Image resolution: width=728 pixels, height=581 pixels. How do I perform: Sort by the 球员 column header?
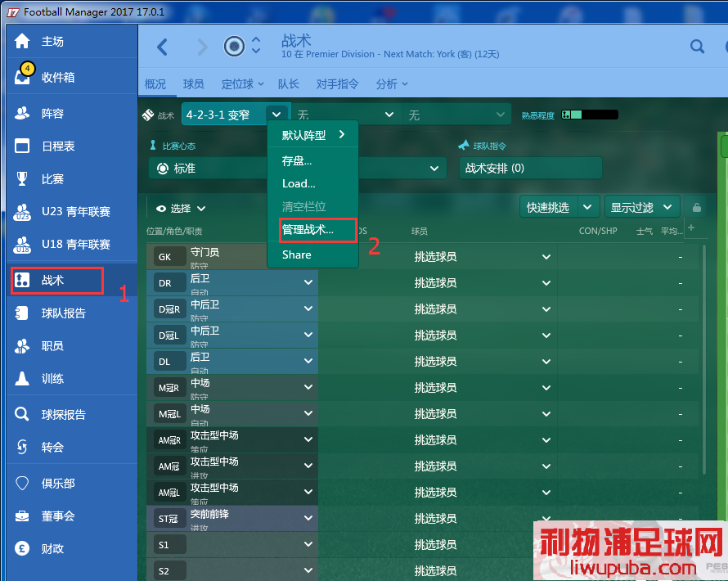coord(420,231)
